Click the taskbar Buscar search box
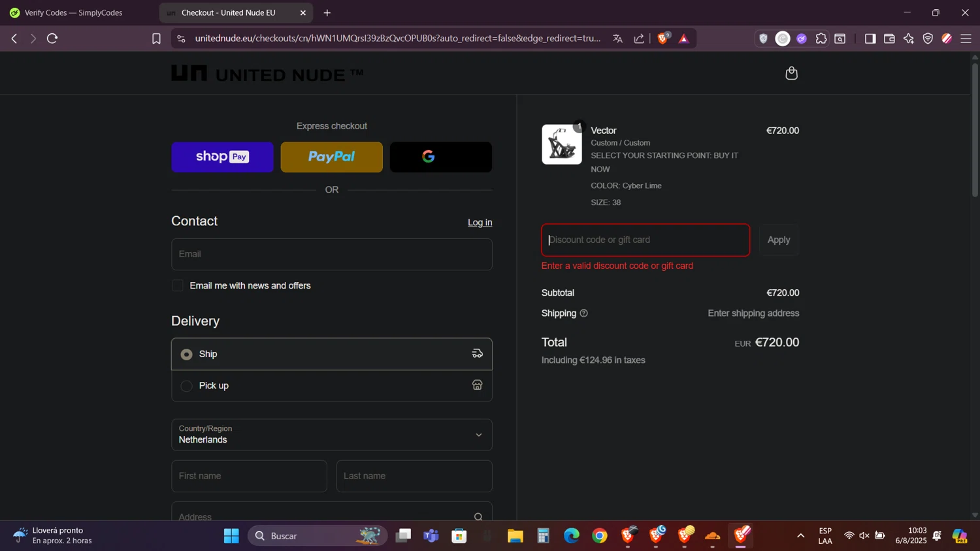Image resolution: width=980 pixels, height=551 pixels. tap(318, 536)
